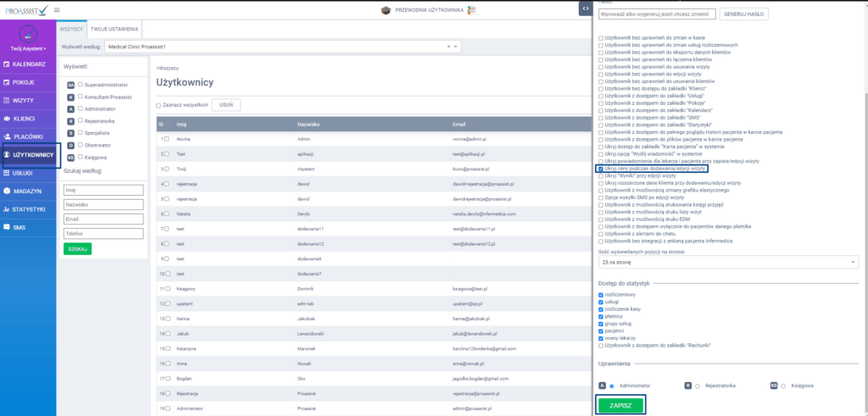Open the '25 na stronę' dropdown

728,263
